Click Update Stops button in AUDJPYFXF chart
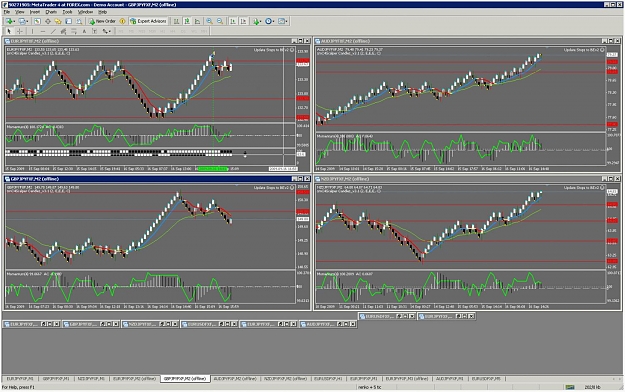The image size is (625, 392). pos(584,50)
